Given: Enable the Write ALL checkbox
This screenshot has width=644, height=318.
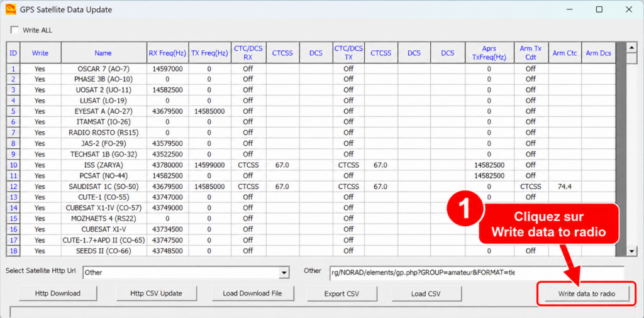Looking at the screenshot, I should coord(15,30).
